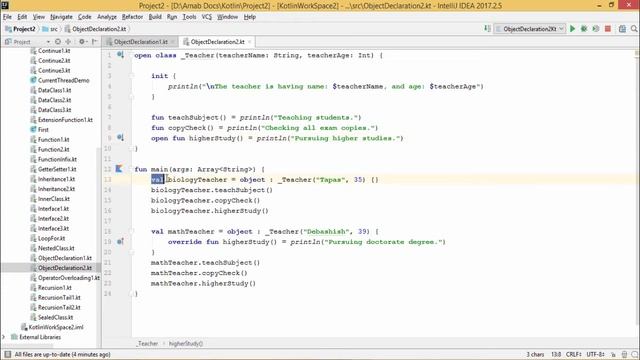Close the ObjectDeclaration2.kt tab
This screenshot has width=640, height=360.
[x=249, y=42]
